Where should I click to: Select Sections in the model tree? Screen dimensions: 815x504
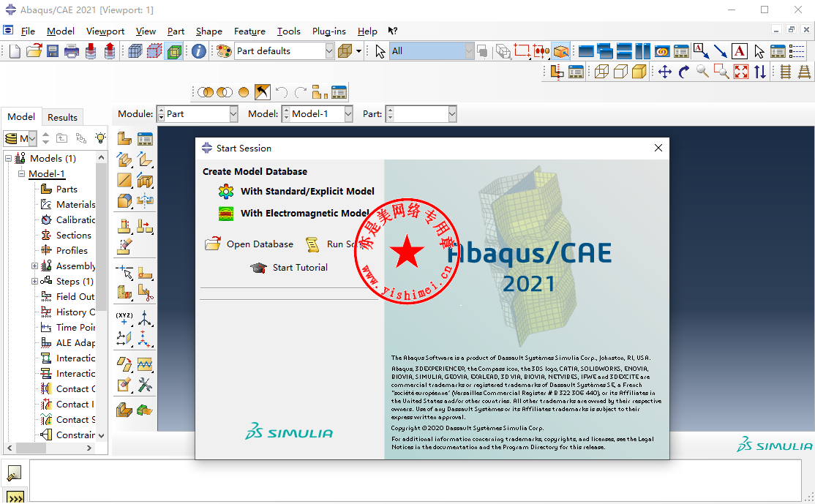(x=73, y=236)
